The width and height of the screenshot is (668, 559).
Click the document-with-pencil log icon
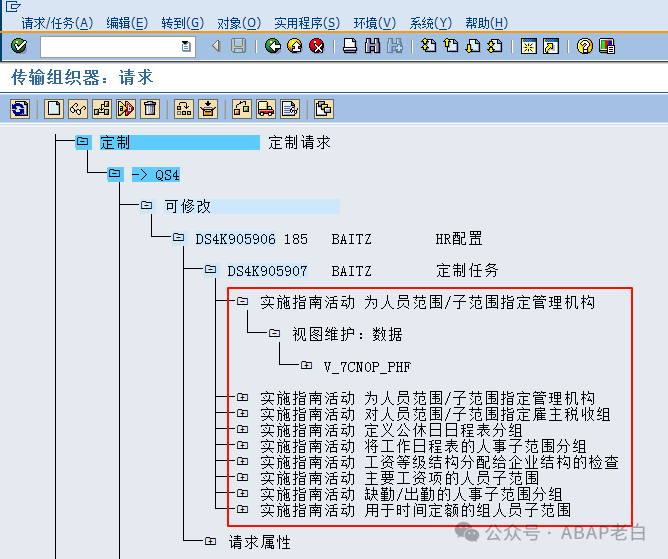coord(290,109)
